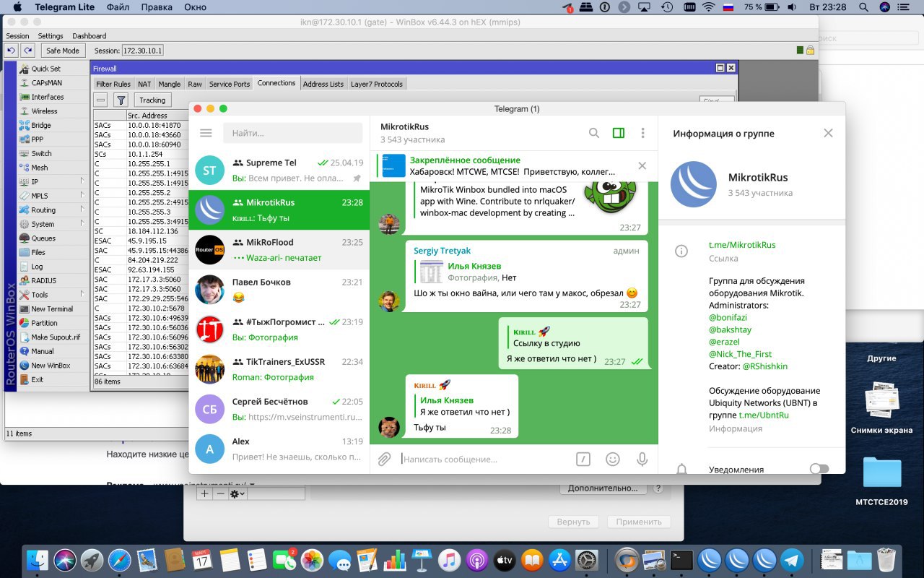
Task: Open Session menu in WinBox
Action: pos(17,35)
